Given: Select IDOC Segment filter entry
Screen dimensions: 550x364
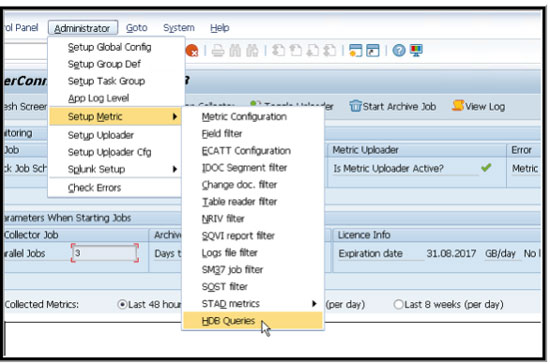Looking at the screenshot, I should pyautogui.click(x=253, y=168).
